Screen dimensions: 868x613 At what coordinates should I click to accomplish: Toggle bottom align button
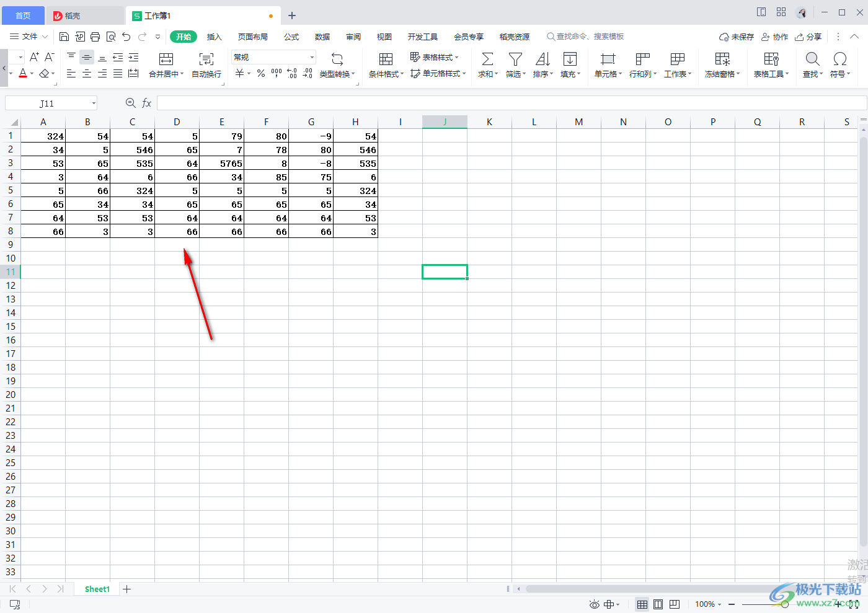[102, 57]
